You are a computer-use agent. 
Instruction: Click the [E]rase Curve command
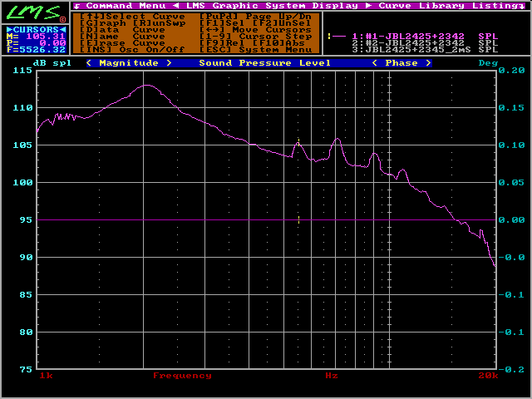pos(123,42)
